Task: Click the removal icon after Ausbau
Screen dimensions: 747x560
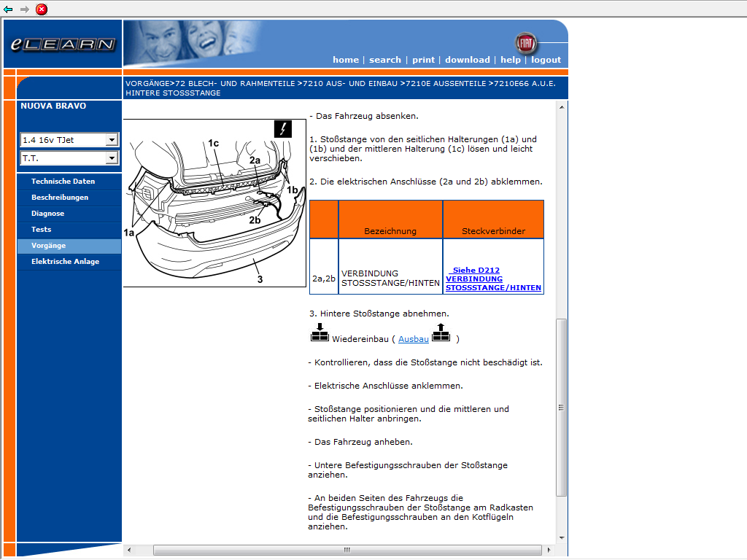Action: (441, 332)
